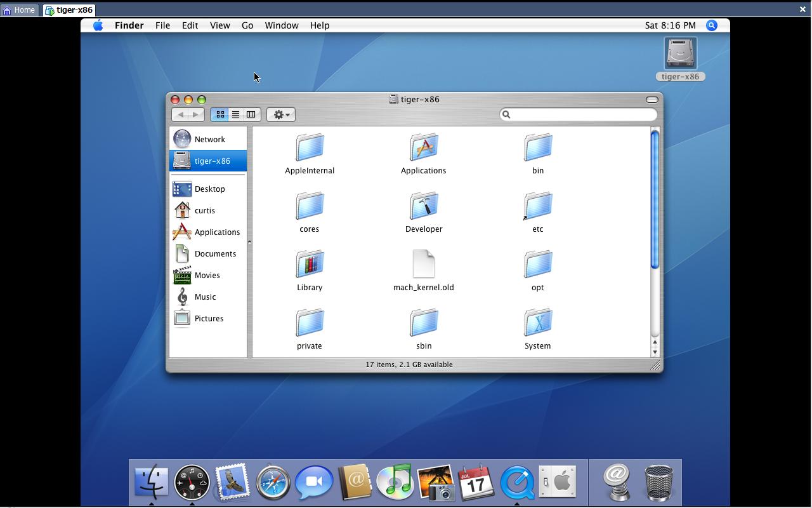This screenshot has width=812, height=508.
Task: Open the Help menu
Action: (x=320, y=25)
